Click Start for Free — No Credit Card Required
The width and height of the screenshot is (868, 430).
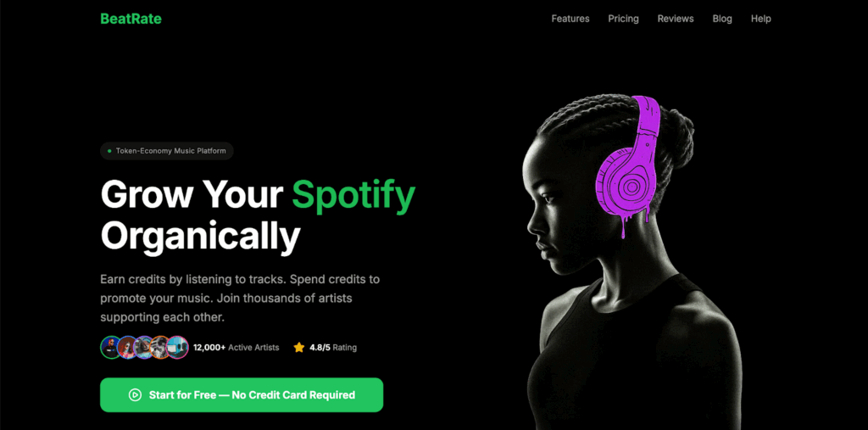point(242,395)
